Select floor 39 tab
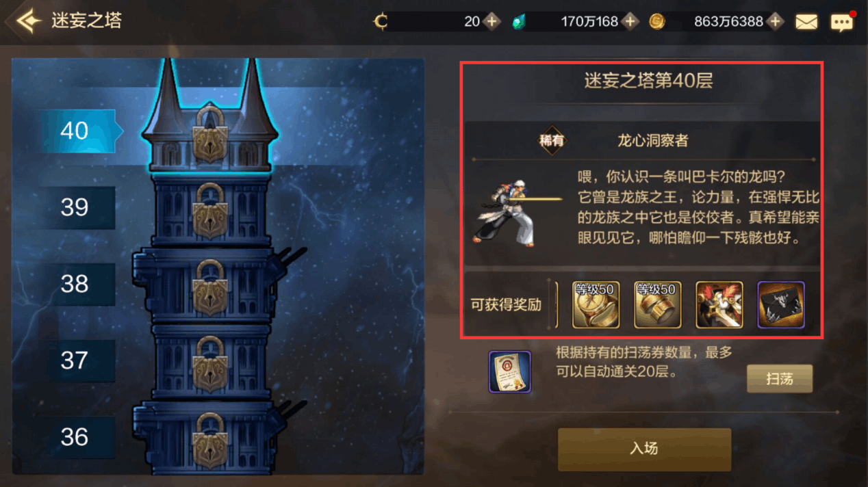The width and height of the screenshot is (868, 487). click(x=77, y=207)
